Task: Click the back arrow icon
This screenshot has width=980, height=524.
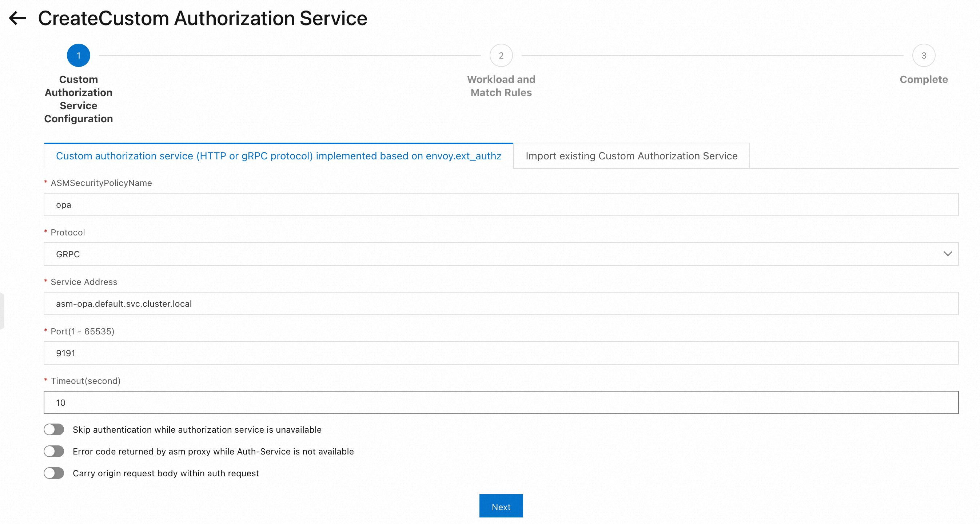Action: 17,18
